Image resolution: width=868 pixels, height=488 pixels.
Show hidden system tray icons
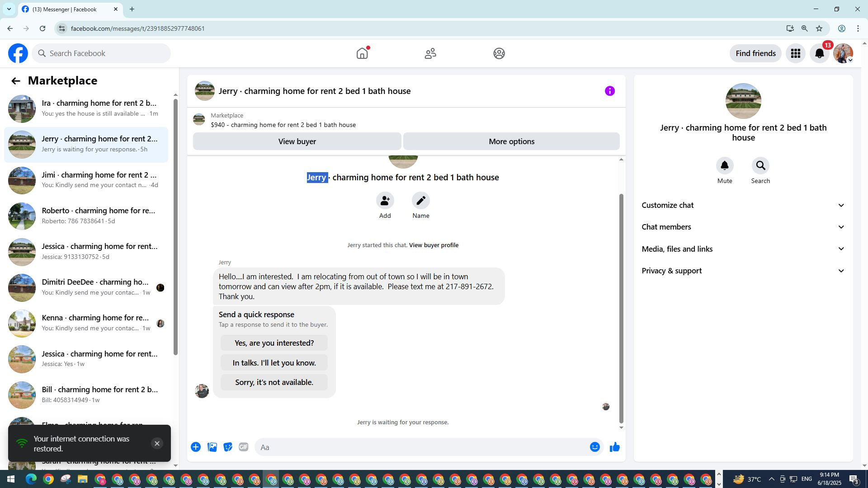coord(771,479)
